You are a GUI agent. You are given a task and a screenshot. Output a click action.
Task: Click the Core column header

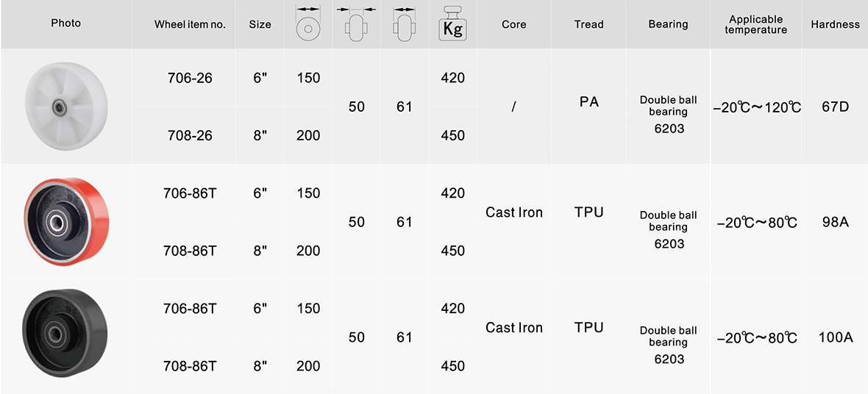[x=513, y=24]
